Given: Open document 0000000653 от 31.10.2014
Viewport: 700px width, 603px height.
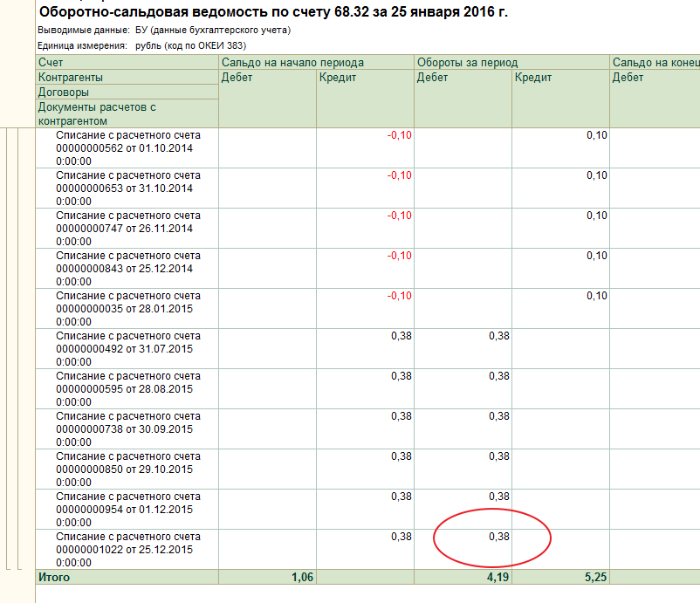Looking at the screenshot, I should [124, 188].
